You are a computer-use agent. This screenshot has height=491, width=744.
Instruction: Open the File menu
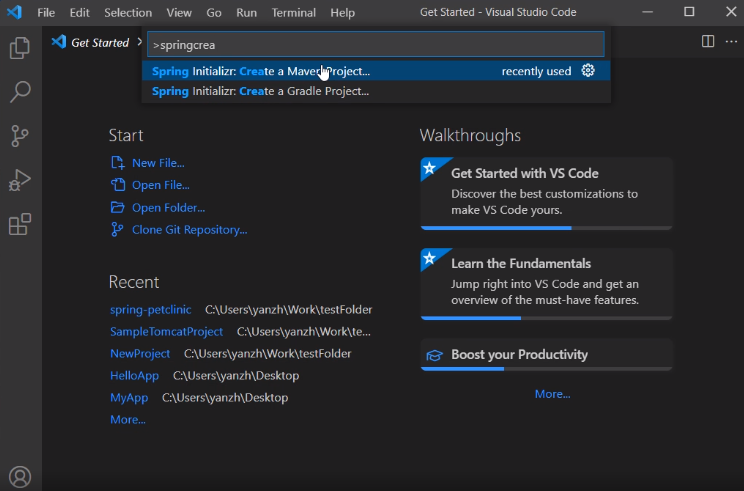(x=46, y=12)
